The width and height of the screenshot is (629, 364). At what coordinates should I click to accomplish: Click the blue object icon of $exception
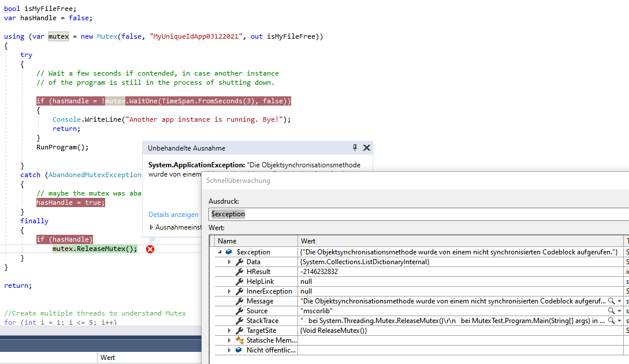229,252
